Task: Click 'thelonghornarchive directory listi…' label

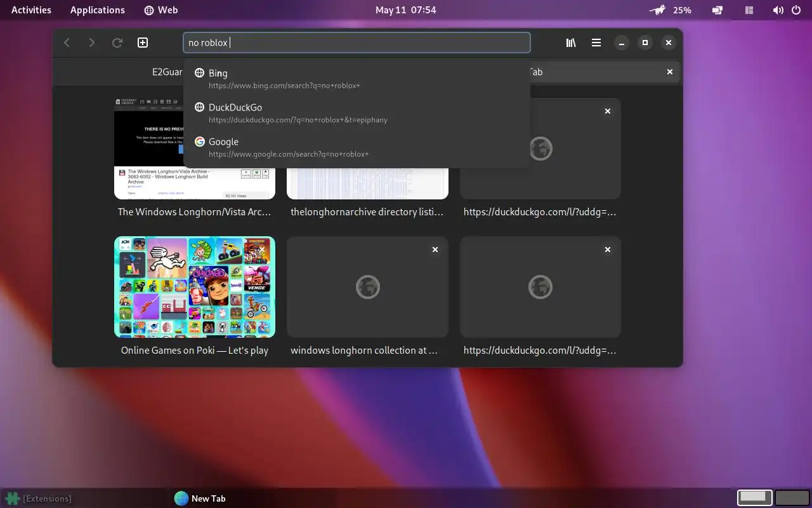Action: (x=367, y=212)
